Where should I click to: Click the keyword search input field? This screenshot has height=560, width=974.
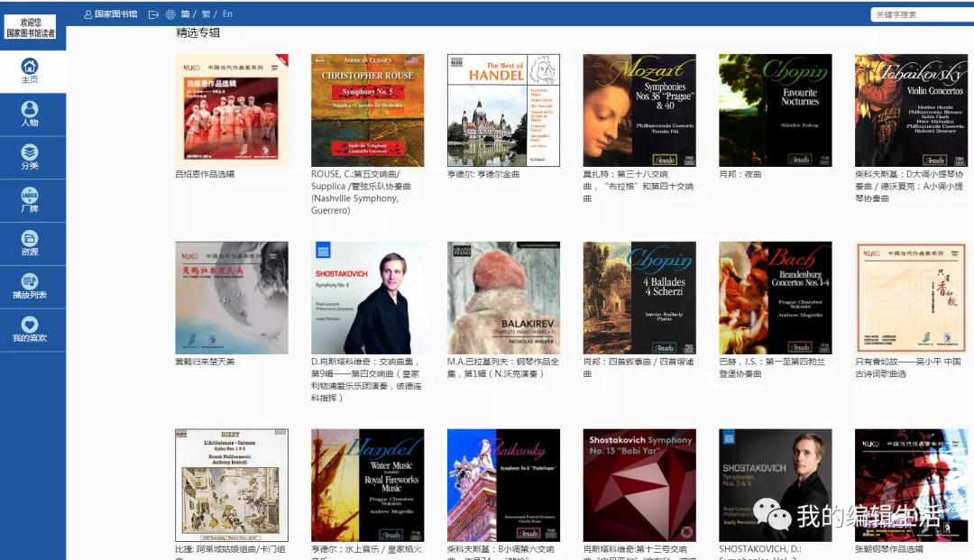pyautogui.click(x=921, y=14)
